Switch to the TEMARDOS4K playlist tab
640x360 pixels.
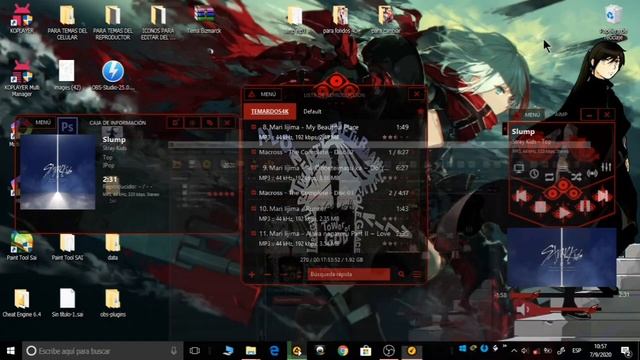point(269,111)
